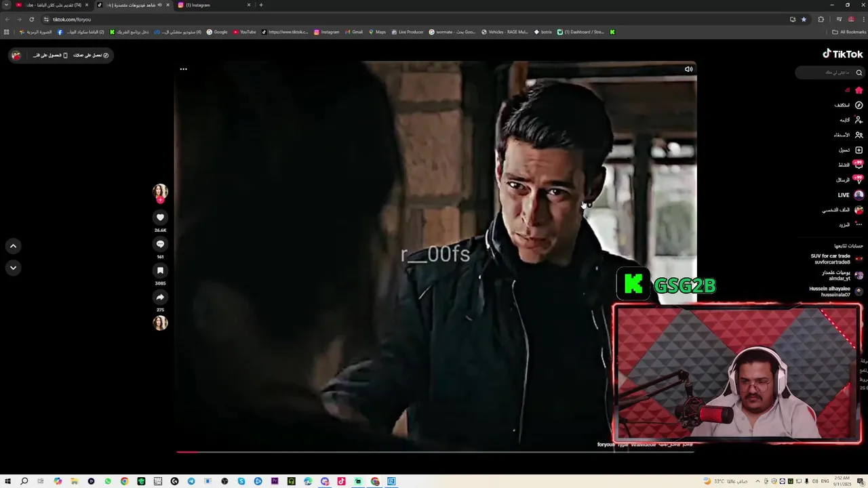Open the Extensions puzzle icon
Image resolution: width=868 pixels, height=488 pixels.
tap(821, 19)
